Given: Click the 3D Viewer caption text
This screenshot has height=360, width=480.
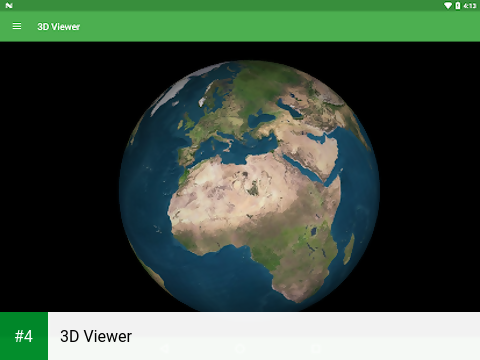Looking at the screenshot, I should pos(96,336).
